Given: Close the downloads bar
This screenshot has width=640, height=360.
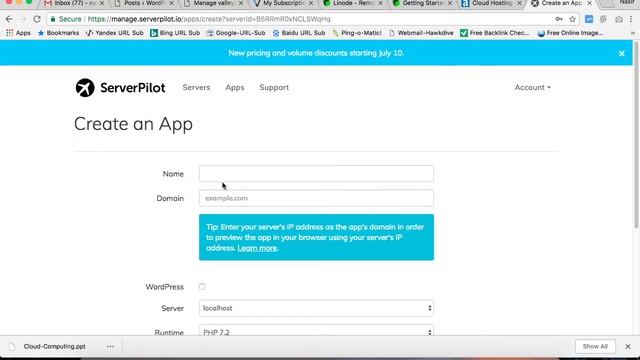Looking at the screenshot, I should [x=628, y=347].
